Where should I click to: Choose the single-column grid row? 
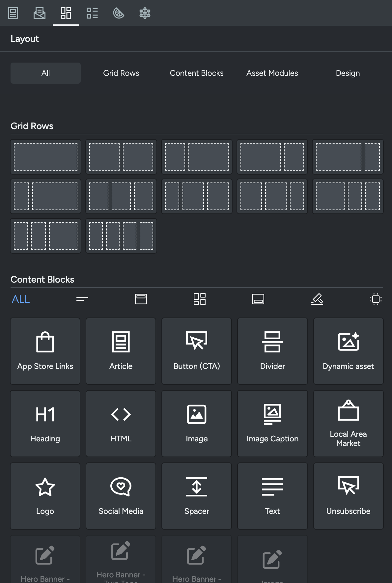(45, 157)
